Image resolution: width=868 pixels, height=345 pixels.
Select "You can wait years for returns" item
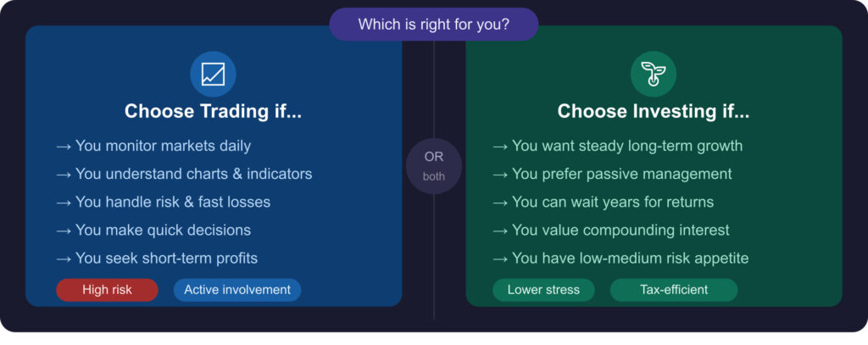point(602,202)
